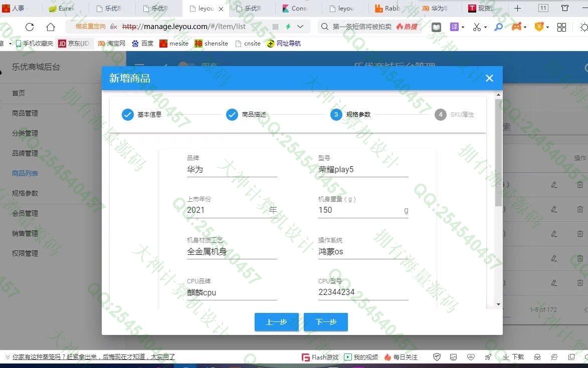Go to step 4 SKU属性

[x=455, y=115]
